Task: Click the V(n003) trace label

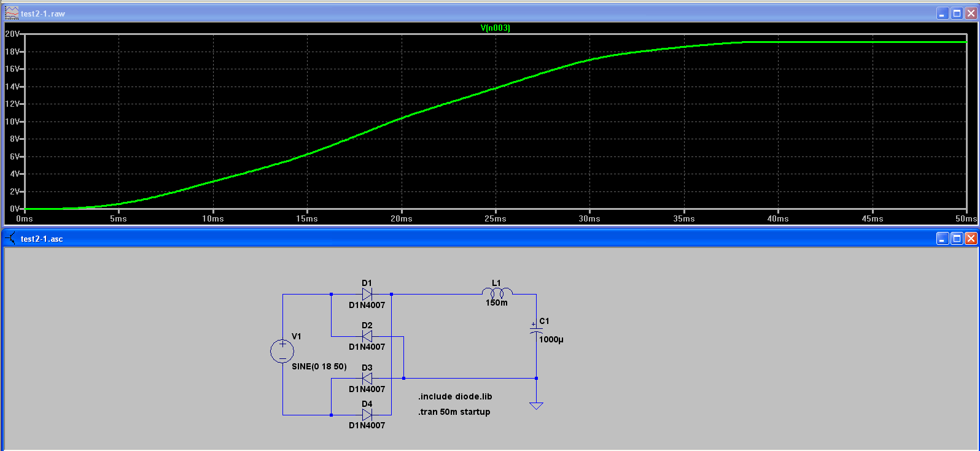Action: [x=495, y=28]
